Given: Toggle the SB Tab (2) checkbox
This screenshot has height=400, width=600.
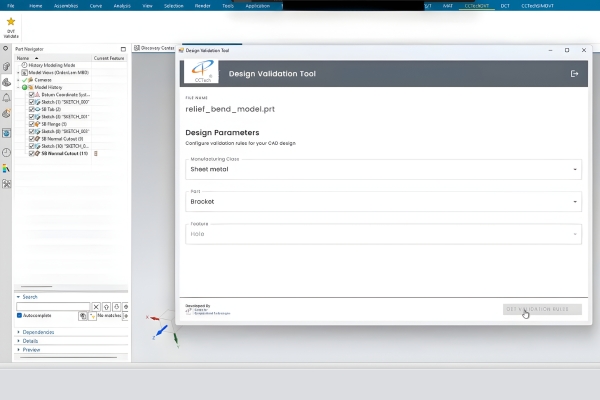Looking at the screenshot, I should click(x=32, y=109).
